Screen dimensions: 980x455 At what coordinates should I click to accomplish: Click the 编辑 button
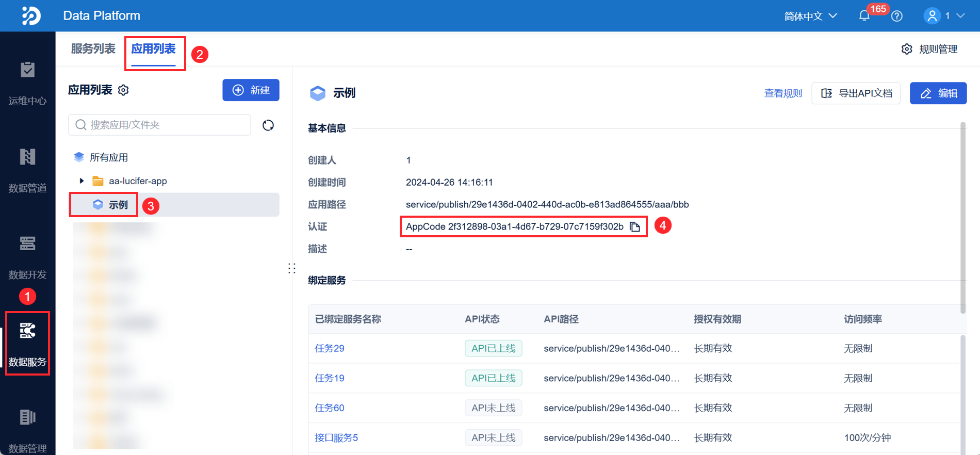point(938,93)
